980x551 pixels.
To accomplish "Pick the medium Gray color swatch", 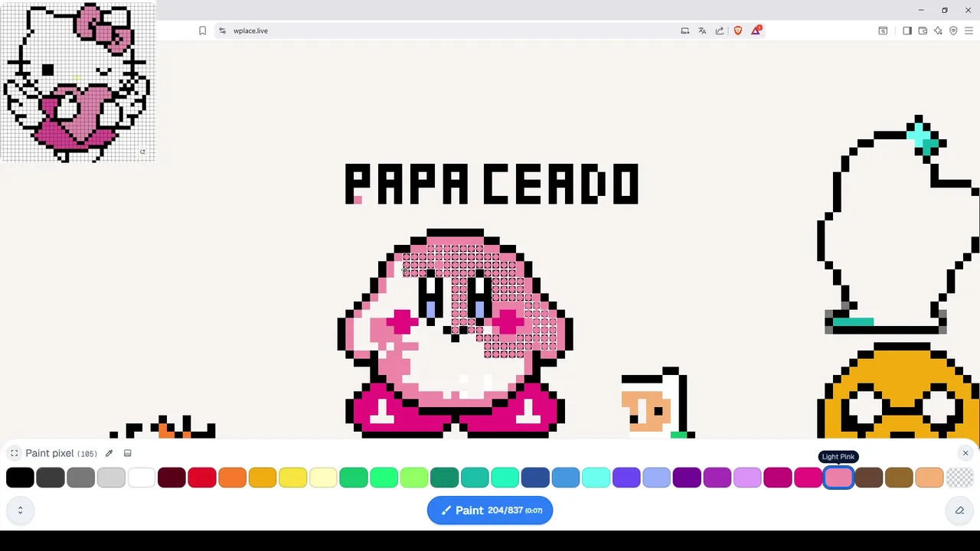I will pyautogui.click(x=80, y=478).
